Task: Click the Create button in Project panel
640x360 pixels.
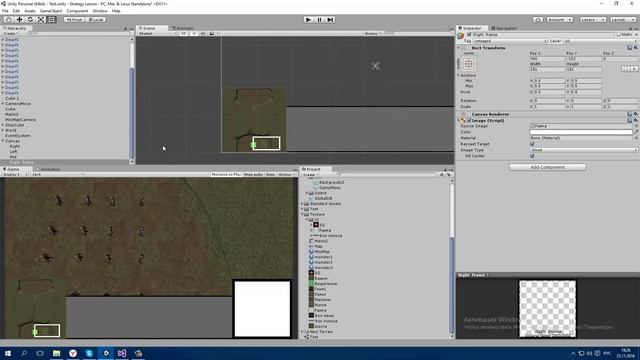Action: 310,175
